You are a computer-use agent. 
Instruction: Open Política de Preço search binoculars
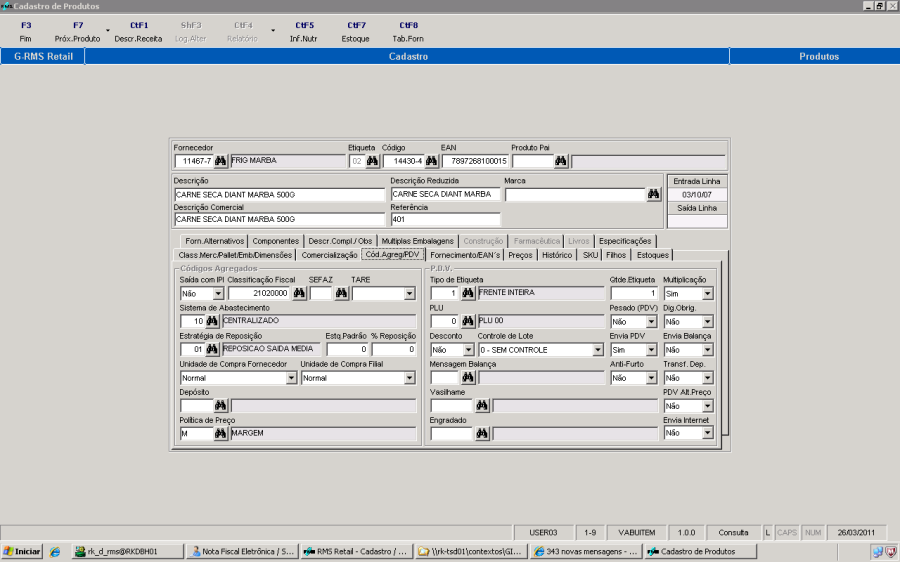coord(221,434)
